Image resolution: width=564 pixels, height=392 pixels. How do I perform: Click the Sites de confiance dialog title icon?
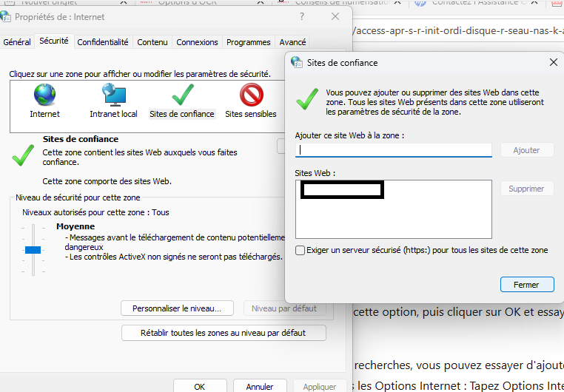click(296, 62)
